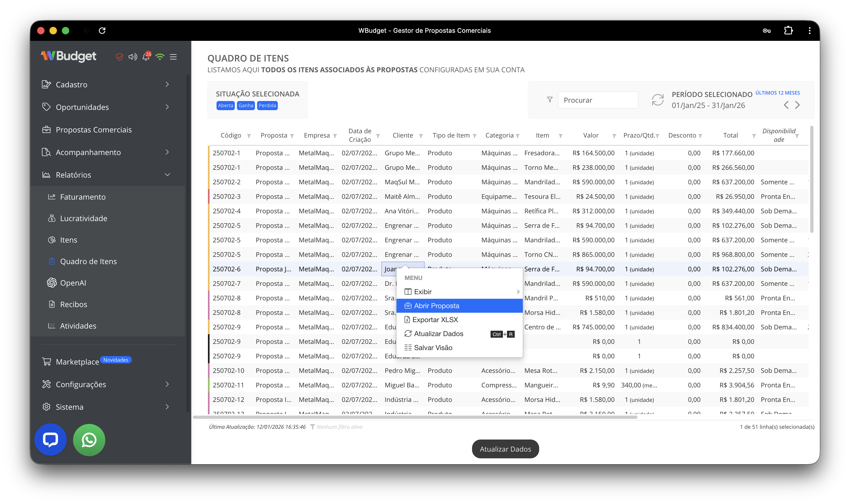Screen dimensions: 850x504
Task: Toggle the sound speaker icon
Action: [x=132, y=57]
